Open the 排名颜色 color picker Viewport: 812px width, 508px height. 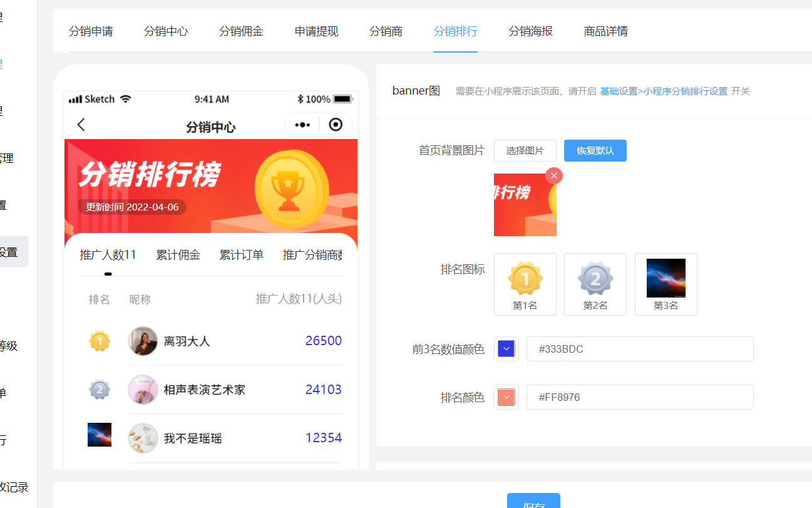[506, 397]
